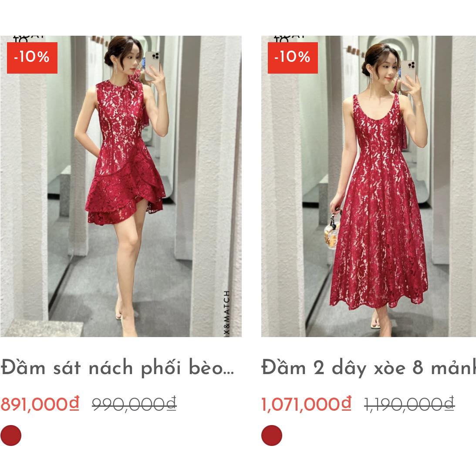This screenshot has height=476, width=476.
Task: Open product title Đầm 2 dây xòe 8 mảnh
Action: pyautogui.click(x=368, y=368)
